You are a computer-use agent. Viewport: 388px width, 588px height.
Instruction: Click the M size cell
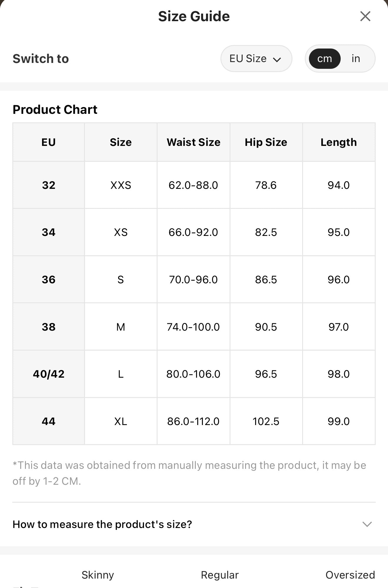click(121, 327)
